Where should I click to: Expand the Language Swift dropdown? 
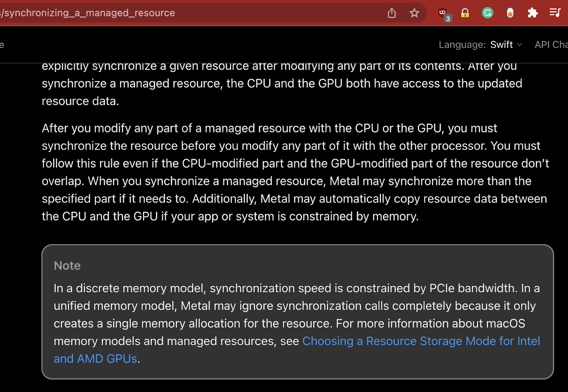(506, 44)
